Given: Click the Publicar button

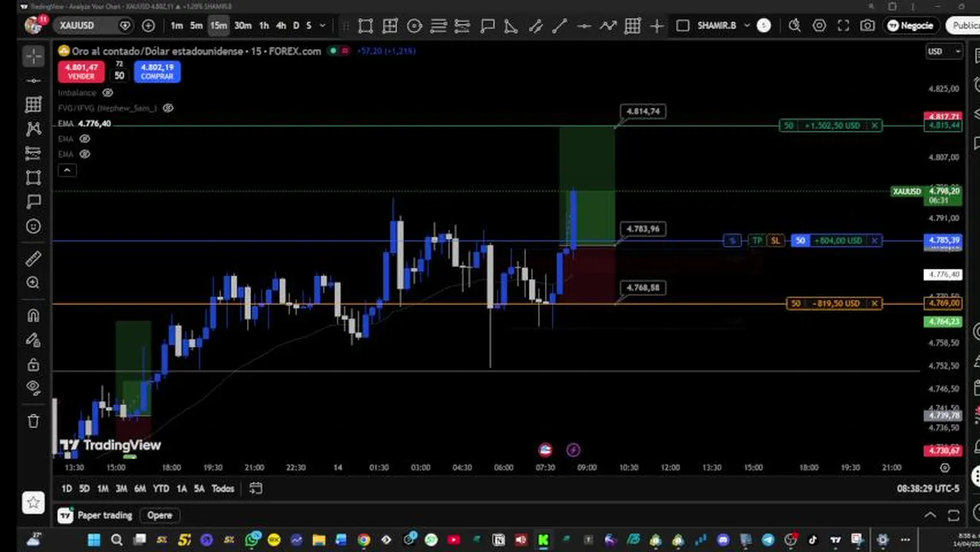Looking at the screenshot, I should 964,25.
